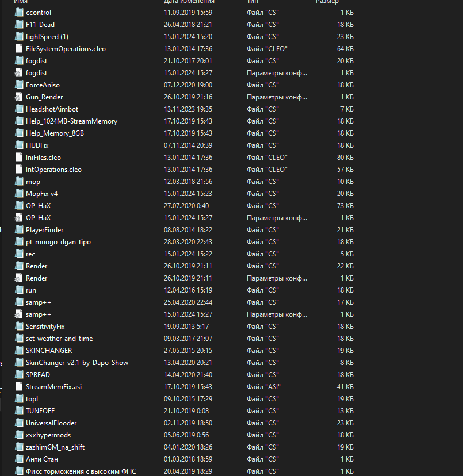The height and width of the screenshot is (476, 463).
Task: Select the samp++ config gear icon
Action: [x=20, y=314]
